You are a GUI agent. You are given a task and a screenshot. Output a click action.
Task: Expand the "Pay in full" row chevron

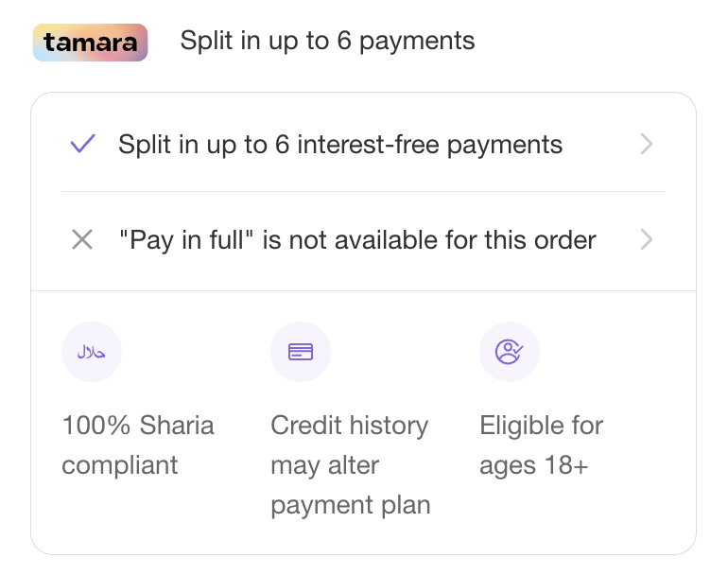pos(647,240)
